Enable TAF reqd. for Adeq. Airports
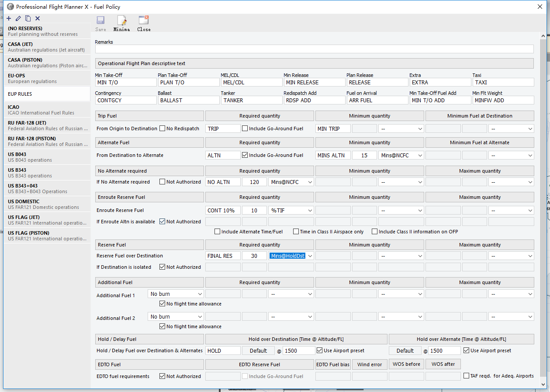The height and width of the screenshot is (392, 550). click(x=466, y=376)
